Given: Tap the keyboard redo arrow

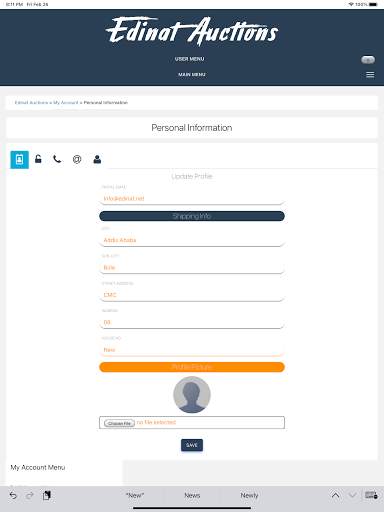Looking at the screenshot, I should [x=30, y=496].
